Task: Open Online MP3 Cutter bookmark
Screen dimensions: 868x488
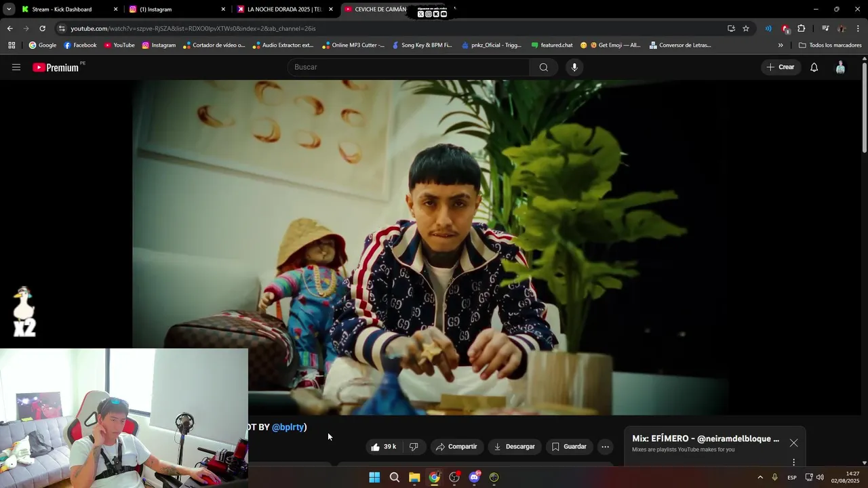Action: point(353,45)
